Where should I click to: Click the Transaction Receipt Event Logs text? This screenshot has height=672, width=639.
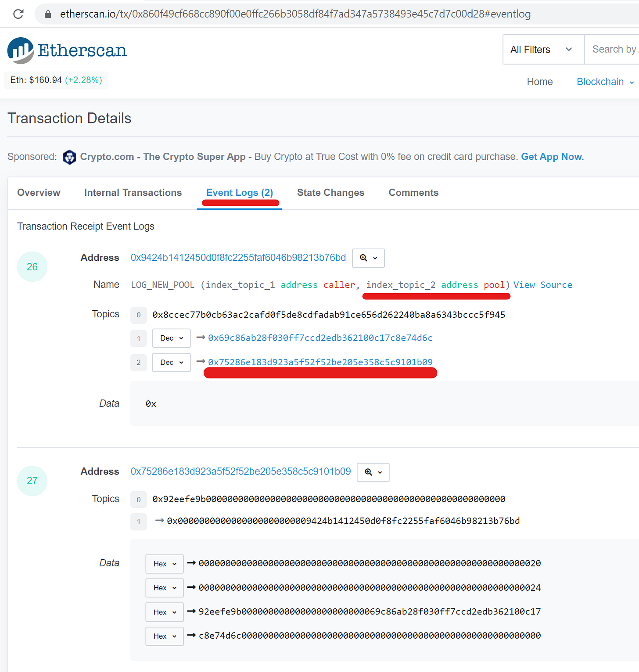tap(86, 226)
